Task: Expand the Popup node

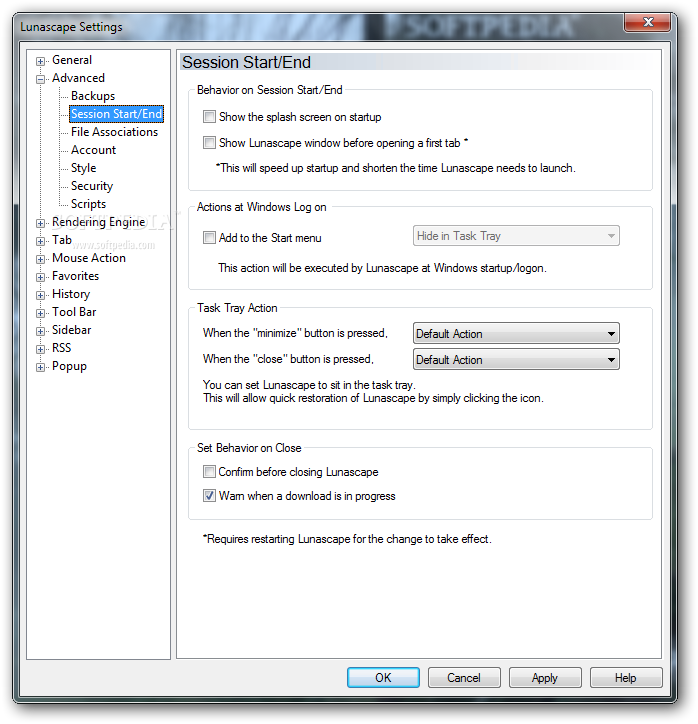Action: tap(41, 367)
